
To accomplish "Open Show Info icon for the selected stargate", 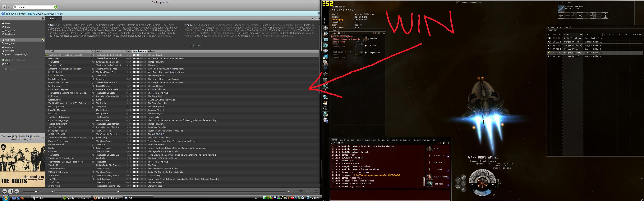I will (x=605, y=16).
